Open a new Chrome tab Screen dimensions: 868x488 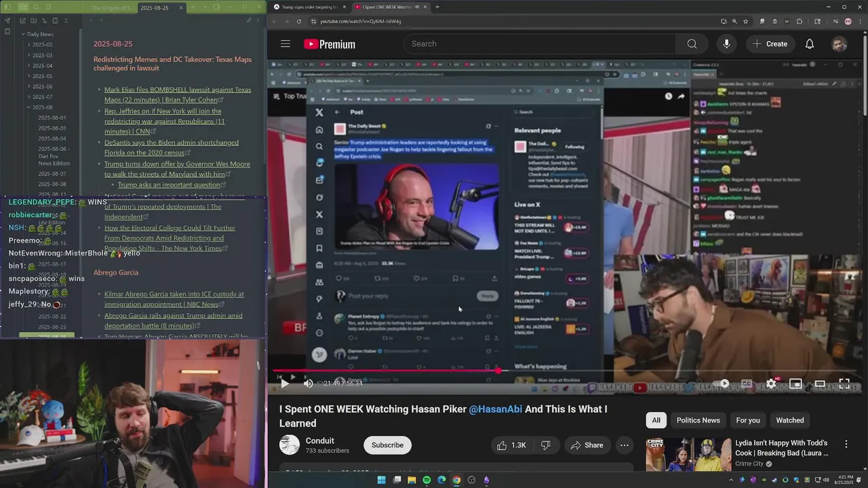(x=437, y=7)
